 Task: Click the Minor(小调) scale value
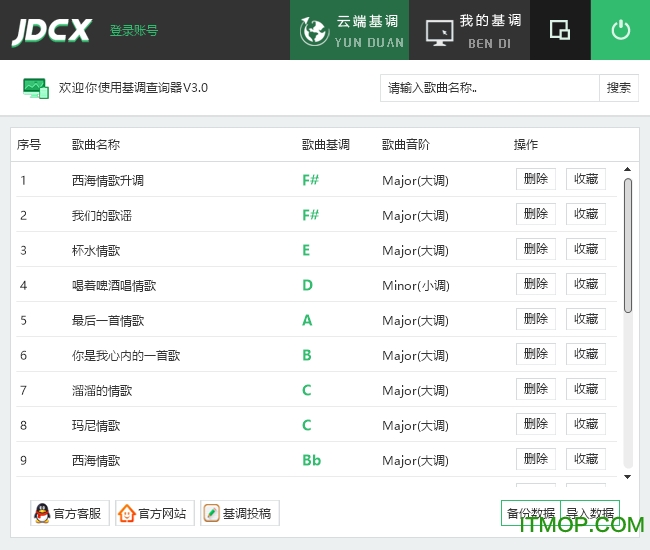point(416,286)
